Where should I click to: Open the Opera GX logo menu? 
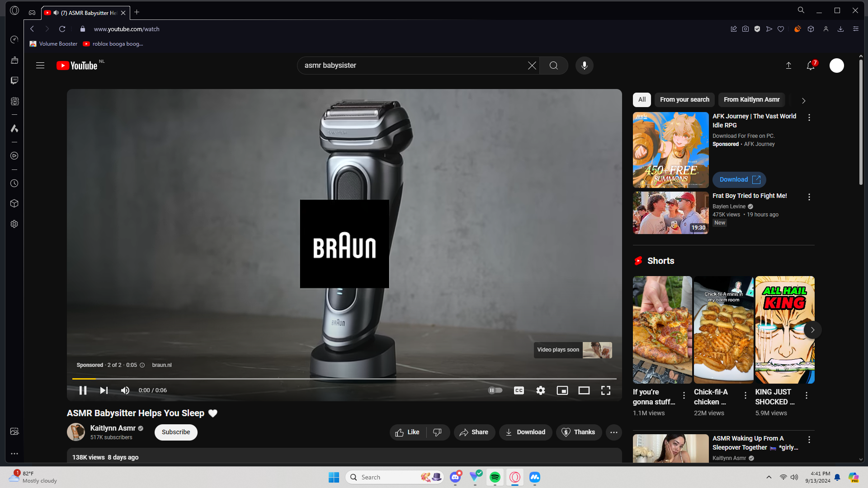[x=14, y=10]
